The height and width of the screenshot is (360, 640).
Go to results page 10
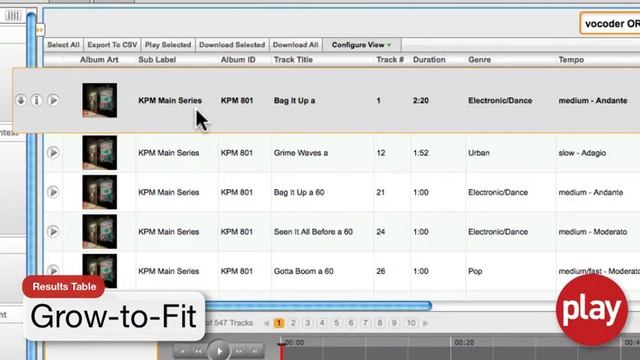(x=411, y=323)
